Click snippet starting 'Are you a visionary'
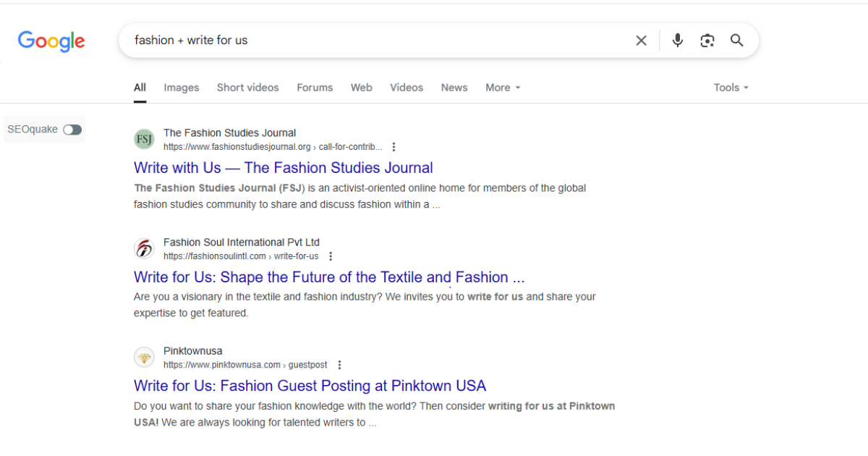 click(365, 305)
